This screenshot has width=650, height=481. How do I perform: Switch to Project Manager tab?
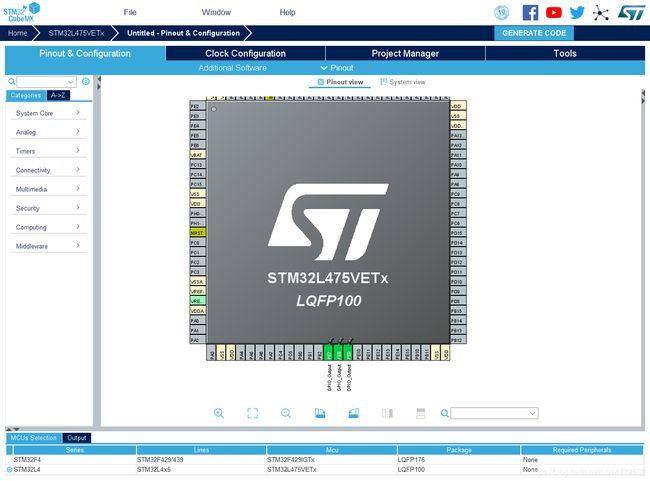pyautogui.click(x=405, y=53)
